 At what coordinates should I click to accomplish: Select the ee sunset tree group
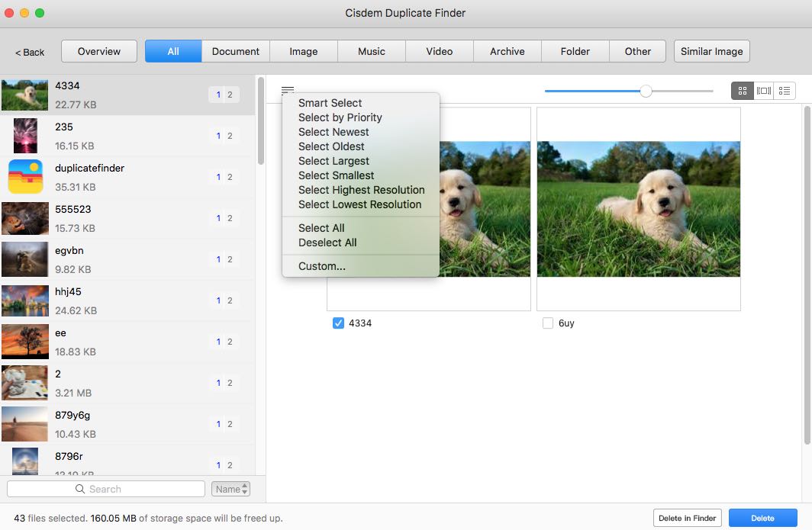click(127, 342)
